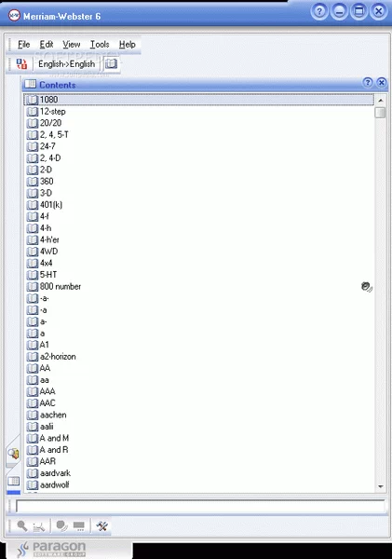Click the search-in-text icon in bottom toolbar

38,526
